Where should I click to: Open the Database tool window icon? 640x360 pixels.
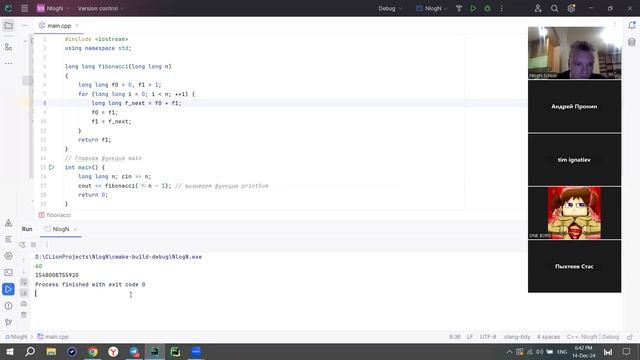click(x=632, y=42)
